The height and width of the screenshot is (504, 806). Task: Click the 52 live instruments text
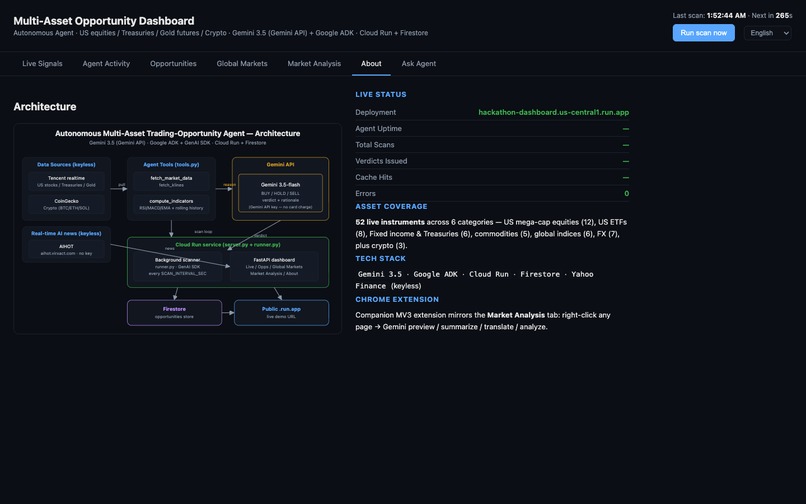click(390, 222)
